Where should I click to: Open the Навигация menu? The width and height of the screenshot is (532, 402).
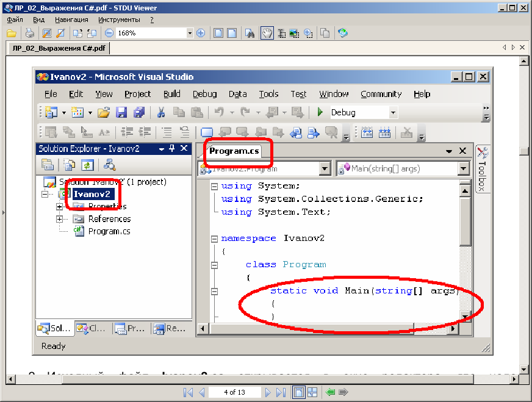(71, 20)
